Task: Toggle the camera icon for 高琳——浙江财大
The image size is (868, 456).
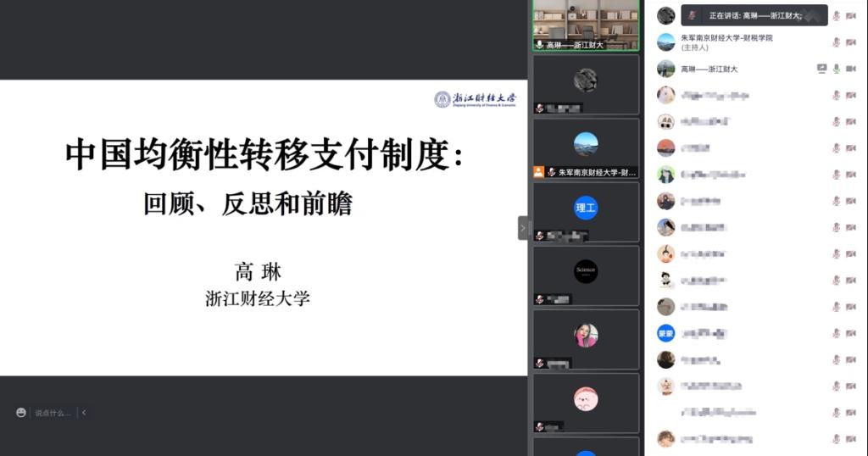Action: click(x=850, y=69)
